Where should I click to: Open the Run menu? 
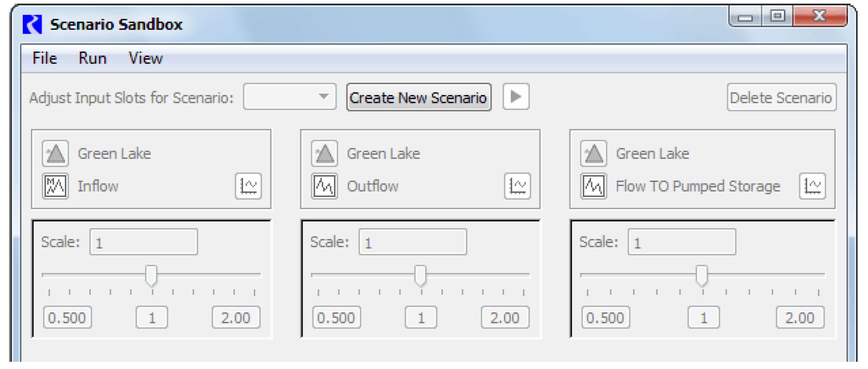(92, 58)
